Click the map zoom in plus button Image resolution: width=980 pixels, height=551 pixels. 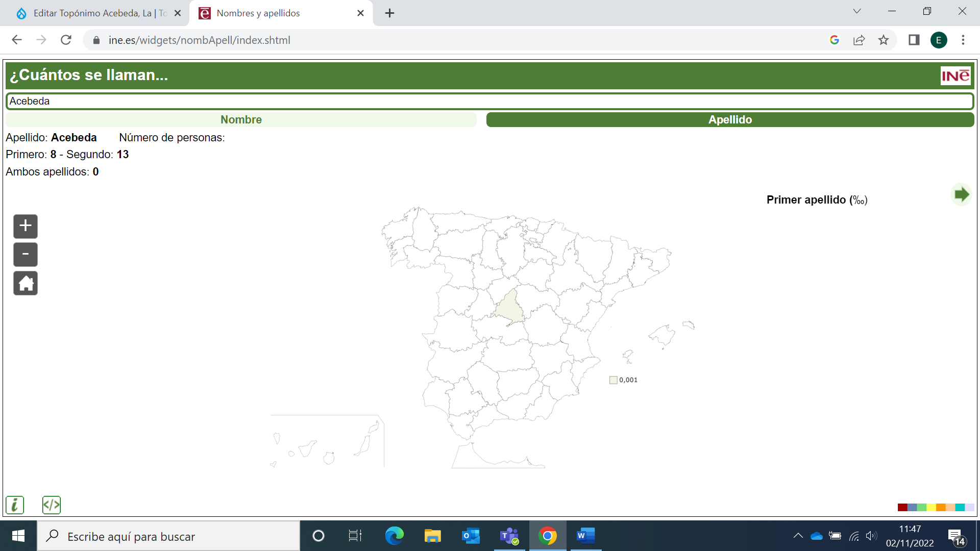[x=26, y=226]
